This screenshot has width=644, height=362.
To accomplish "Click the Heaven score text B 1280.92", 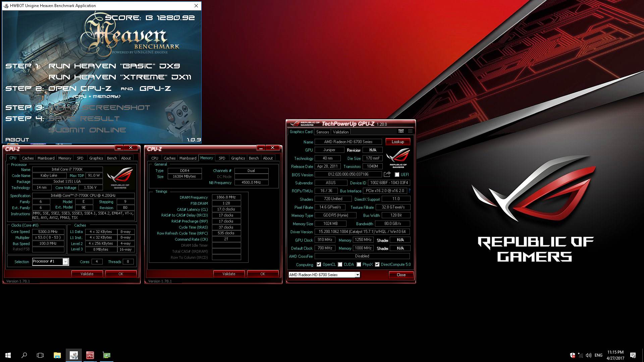I will click(170, 18).
